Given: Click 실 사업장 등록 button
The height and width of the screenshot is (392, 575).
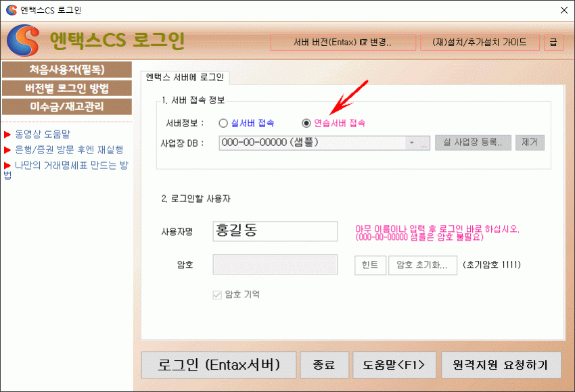Looking at the screenshot, I should (473, 143).
